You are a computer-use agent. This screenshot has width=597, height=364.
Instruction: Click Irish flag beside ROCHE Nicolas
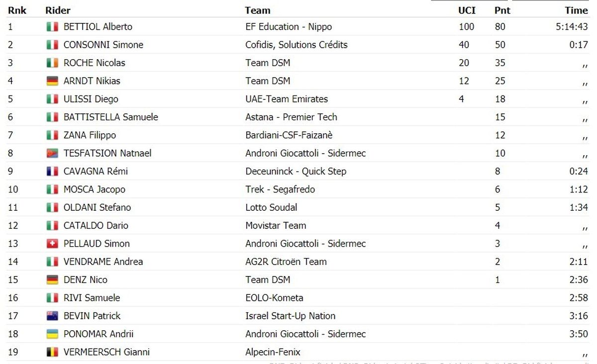tap(52, 63)
